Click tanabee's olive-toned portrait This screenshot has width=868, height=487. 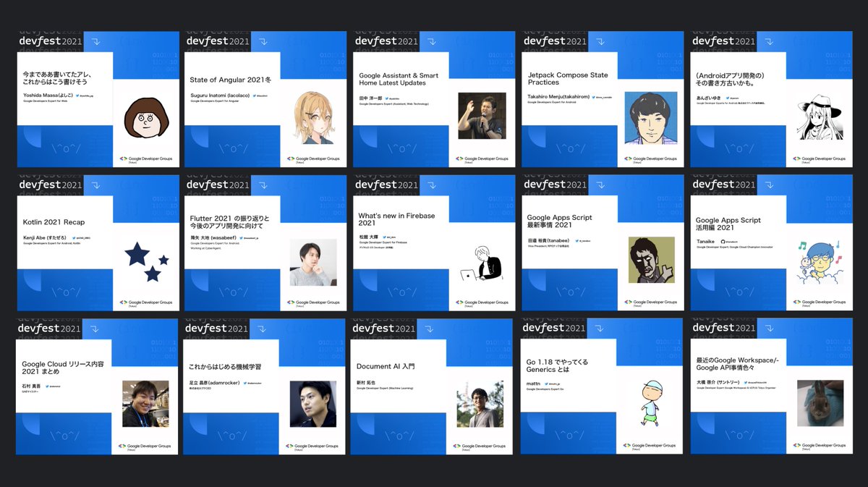click(651, 260)
